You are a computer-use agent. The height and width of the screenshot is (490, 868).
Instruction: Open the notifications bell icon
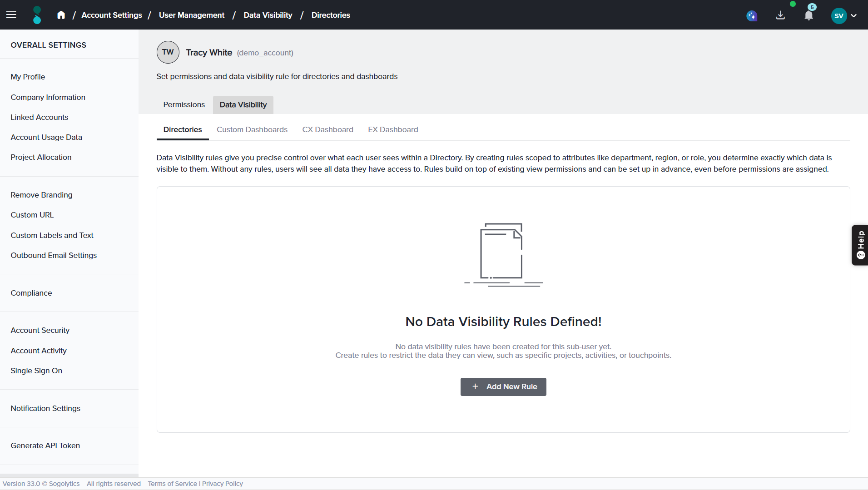(x=809, y=16)
